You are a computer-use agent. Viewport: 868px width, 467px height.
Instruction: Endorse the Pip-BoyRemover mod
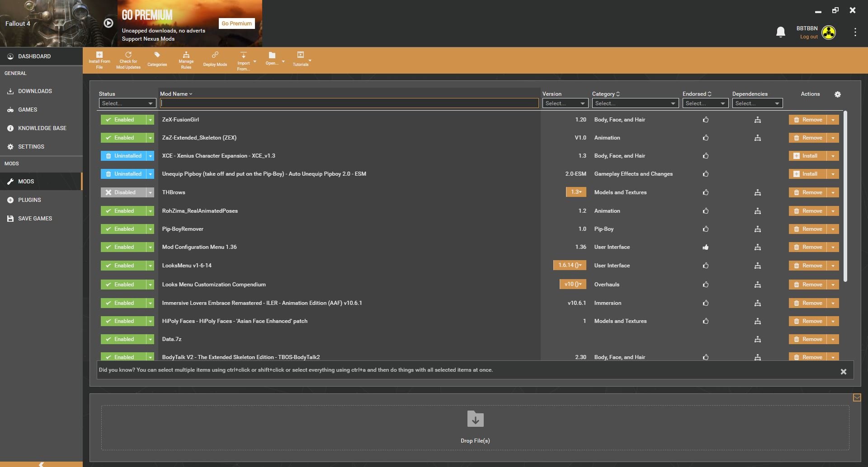pos(706,229)
